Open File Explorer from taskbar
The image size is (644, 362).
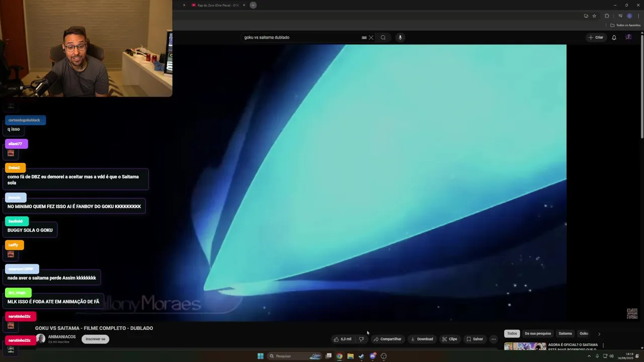350,356
